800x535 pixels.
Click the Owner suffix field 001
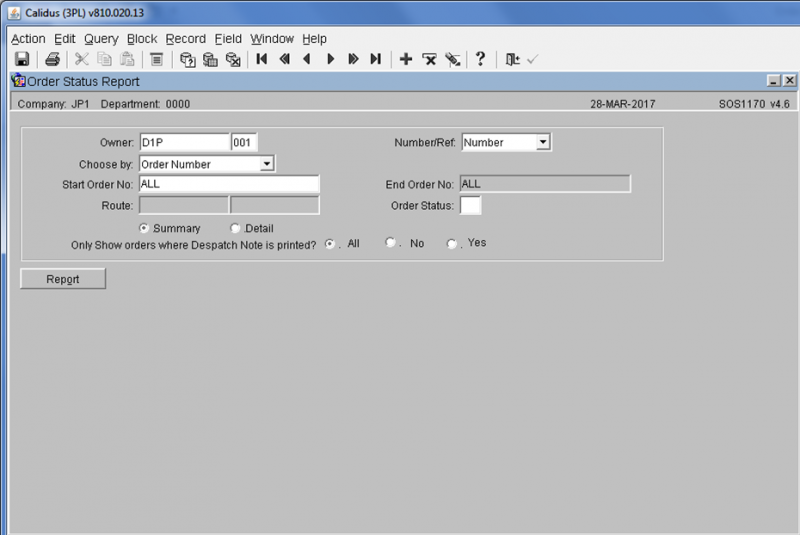click(x=244, y=142)
